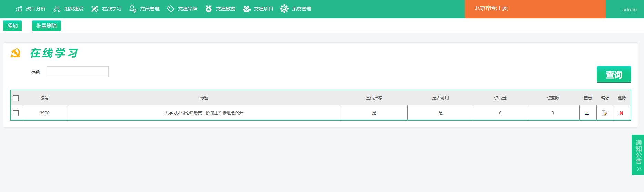Click the 党建激励 medal icon
The height and width of the screenshot is (192, 644).
(208, 9)
